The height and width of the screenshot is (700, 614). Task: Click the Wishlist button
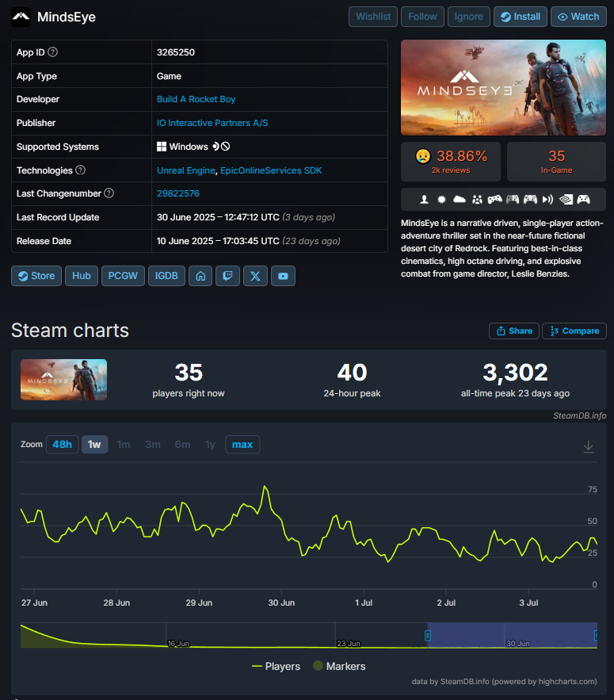click(x=373, y=17)
